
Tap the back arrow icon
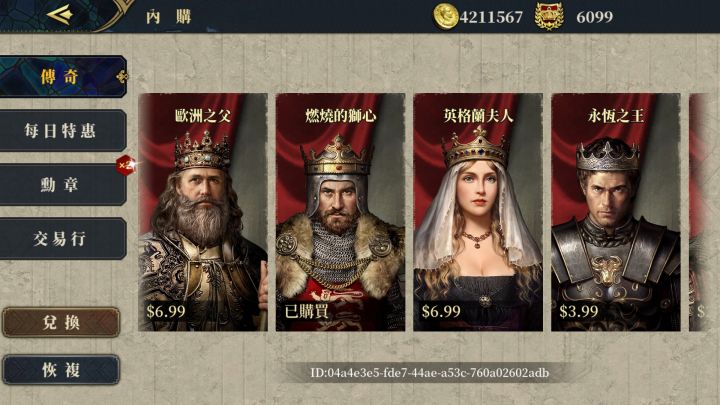coord(60,15)
